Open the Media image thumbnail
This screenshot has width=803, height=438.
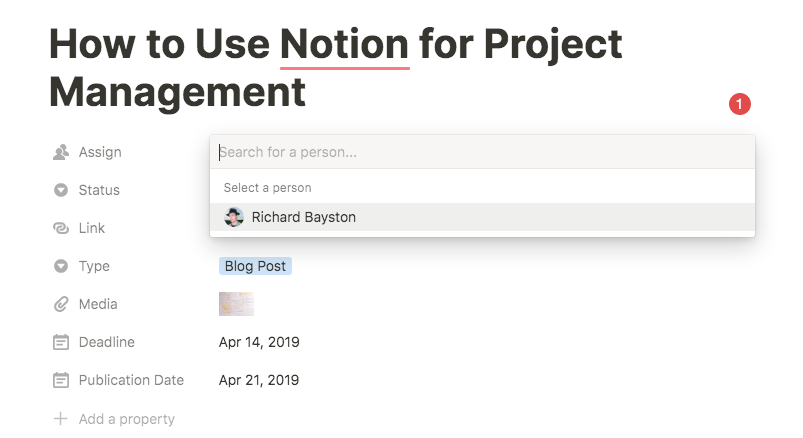click(236, 304)
